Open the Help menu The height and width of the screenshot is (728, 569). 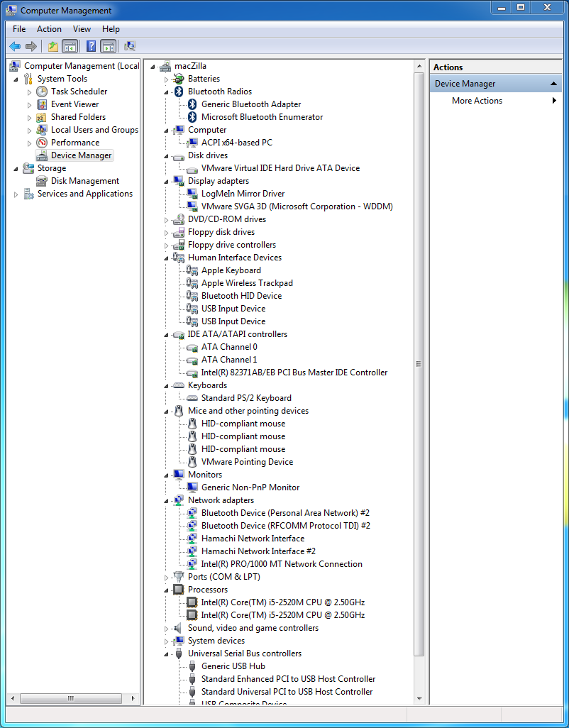111,29
